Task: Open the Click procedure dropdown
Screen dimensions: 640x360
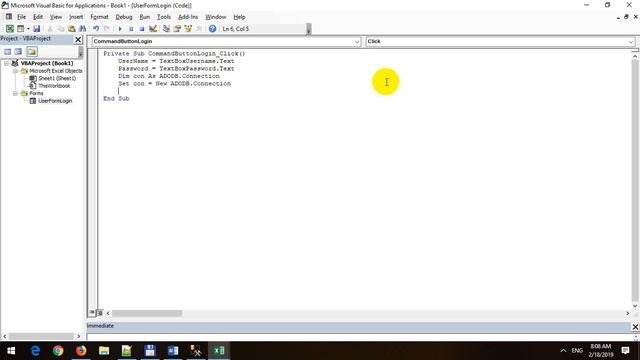Action: point(631,42)
